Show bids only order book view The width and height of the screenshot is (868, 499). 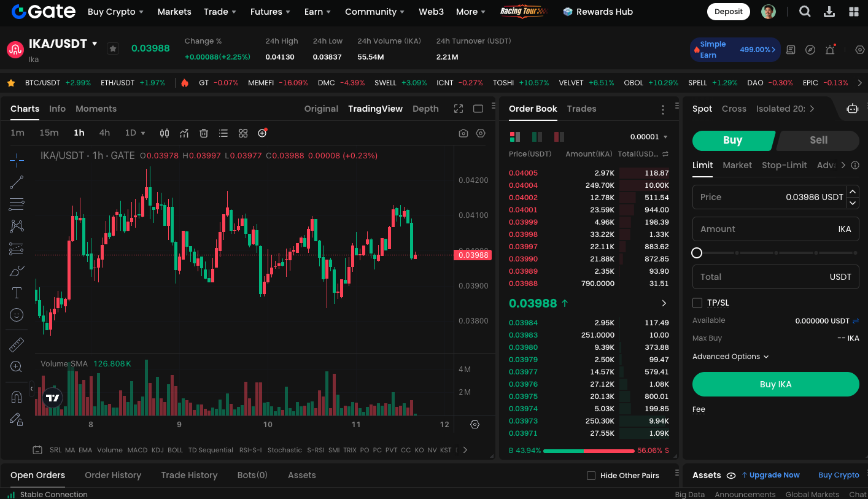pyautogui.click(x=537, y=137)
